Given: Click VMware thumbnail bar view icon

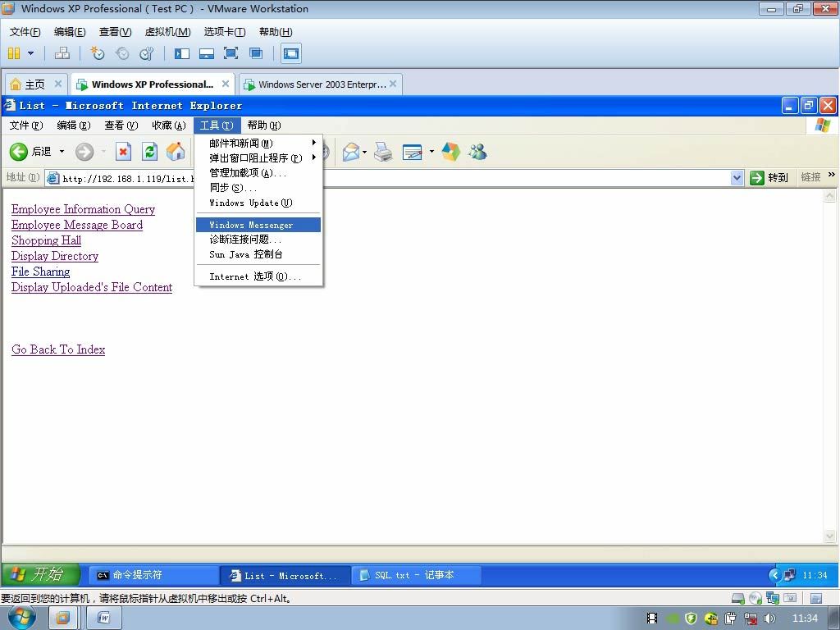Looking at the screenshot, I should [x=207, y=53].
